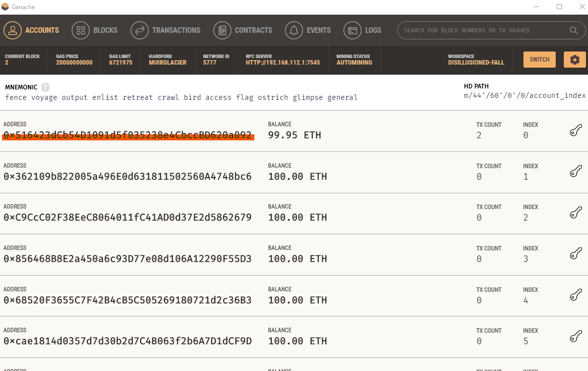Click key icon for account index 5
Image resolution: width=588 pixels, height=371 pixels.
[x=576, y=337]
